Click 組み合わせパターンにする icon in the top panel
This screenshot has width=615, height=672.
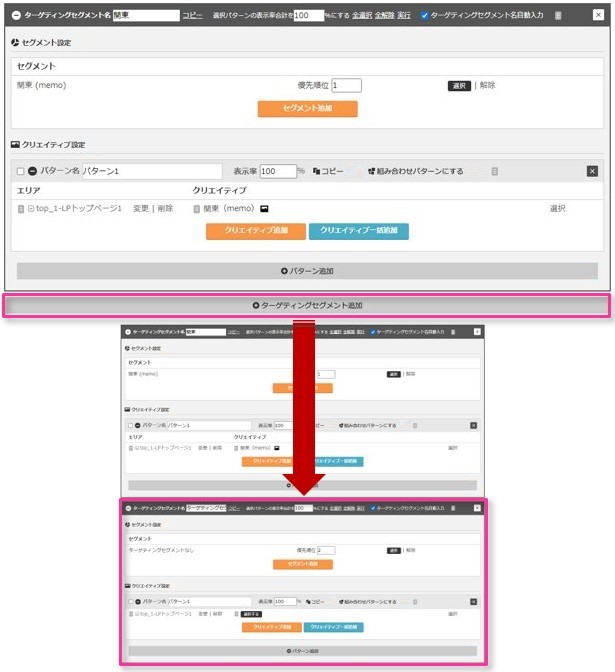point(372,171)
